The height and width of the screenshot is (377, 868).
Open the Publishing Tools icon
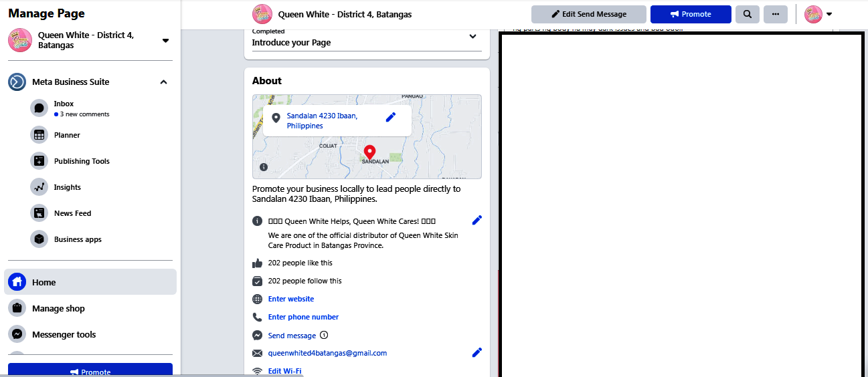39,161
